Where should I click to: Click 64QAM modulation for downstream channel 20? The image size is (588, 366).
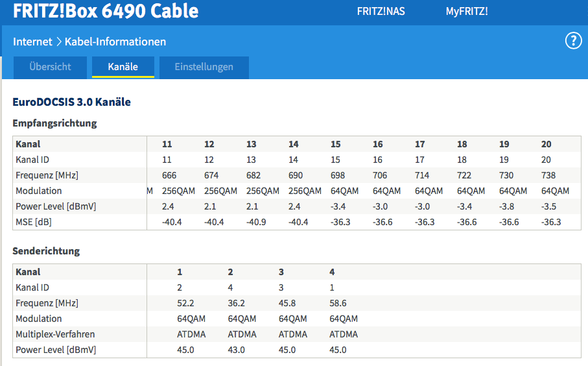point(555,191)
